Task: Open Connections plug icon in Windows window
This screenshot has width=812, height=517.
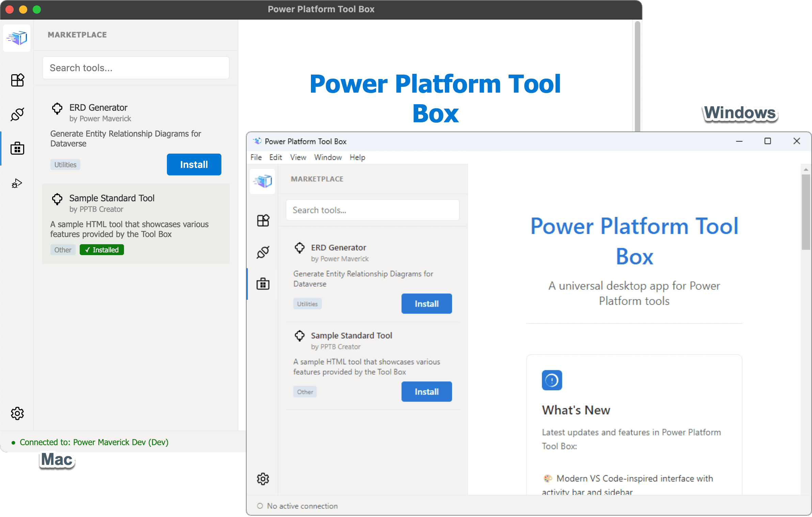Action: coord(263,252)
